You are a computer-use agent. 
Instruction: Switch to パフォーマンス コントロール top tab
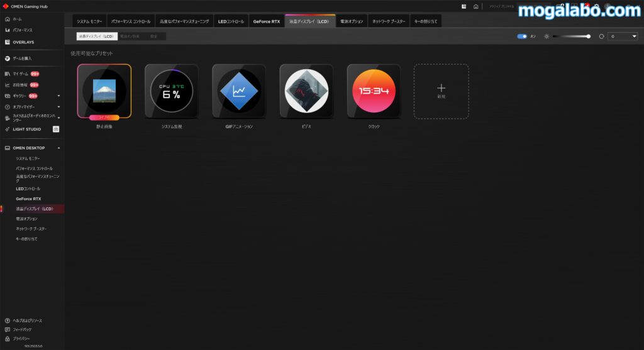131,21
